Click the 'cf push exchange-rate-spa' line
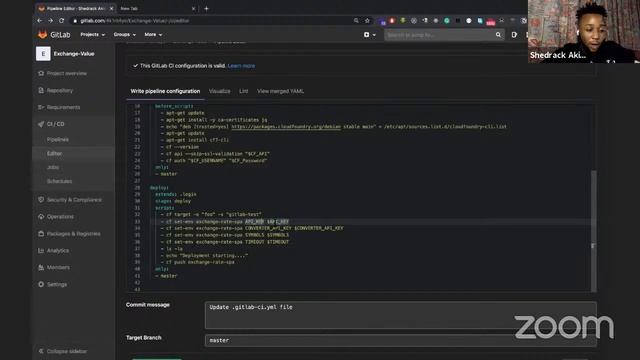Screen dimensions: 640x360 [x=200, y=262]
